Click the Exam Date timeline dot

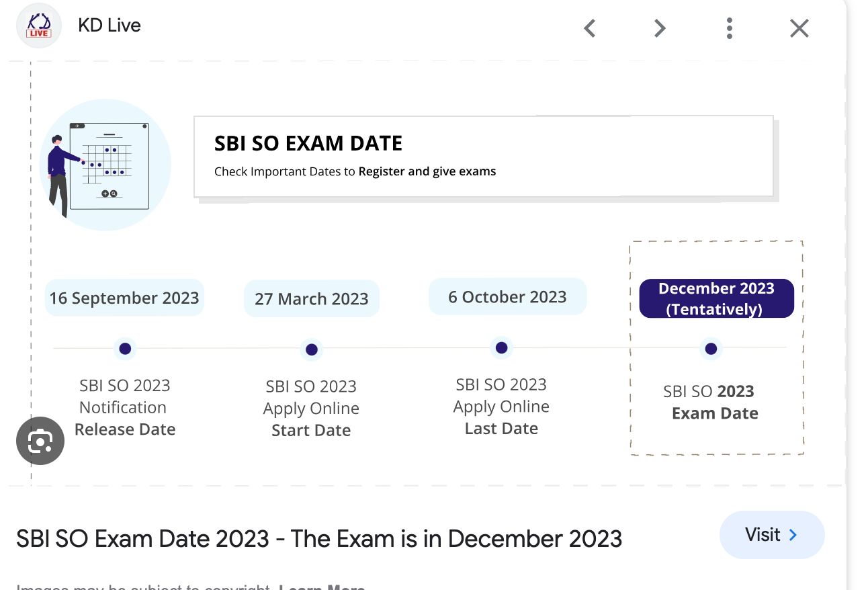tap(711, 349)
